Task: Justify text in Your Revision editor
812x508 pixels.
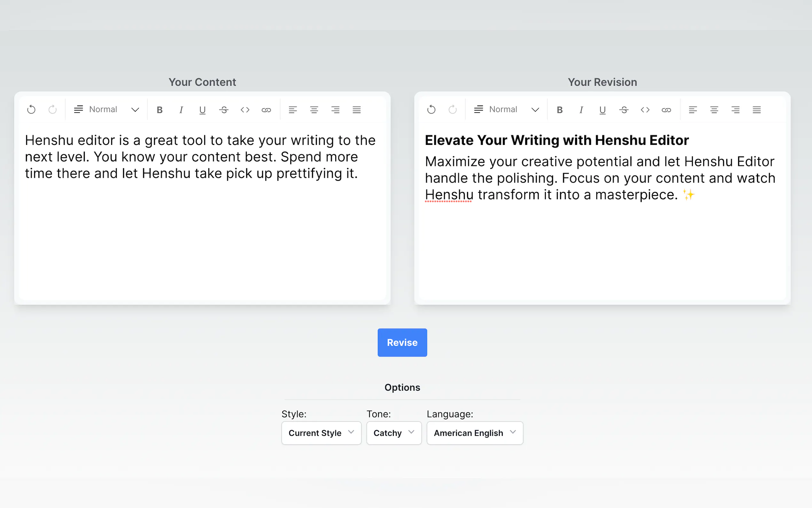Action: [756, 110]
